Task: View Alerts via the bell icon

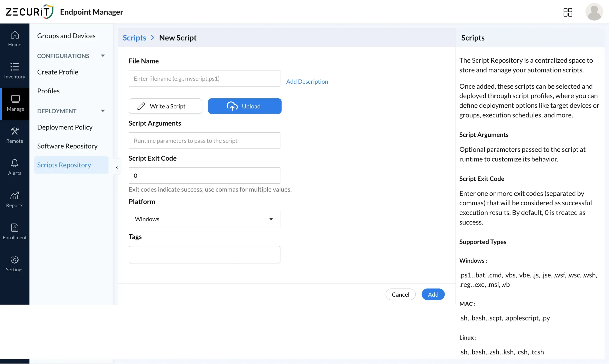Action: coord(15,166)
